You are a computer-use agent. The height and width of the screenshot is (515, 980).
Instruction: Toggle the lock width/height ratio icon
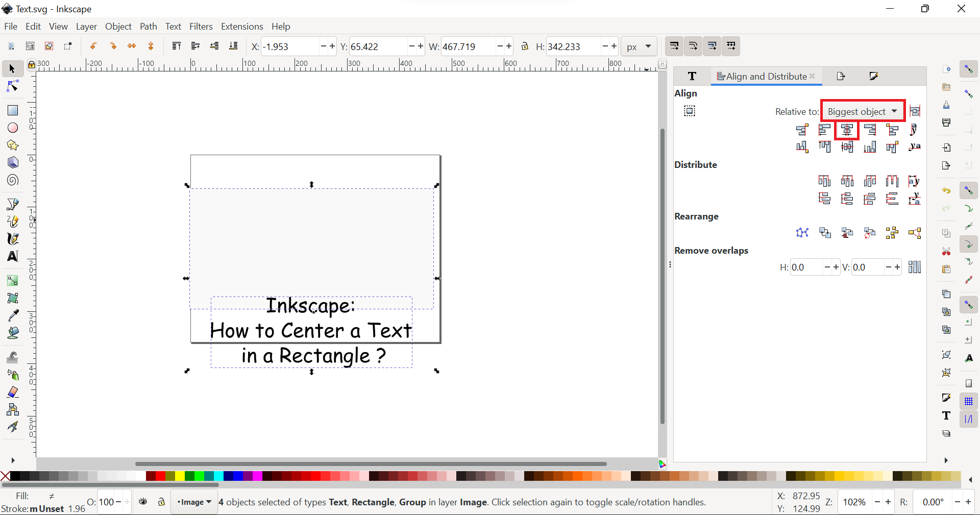coord(525,46)
